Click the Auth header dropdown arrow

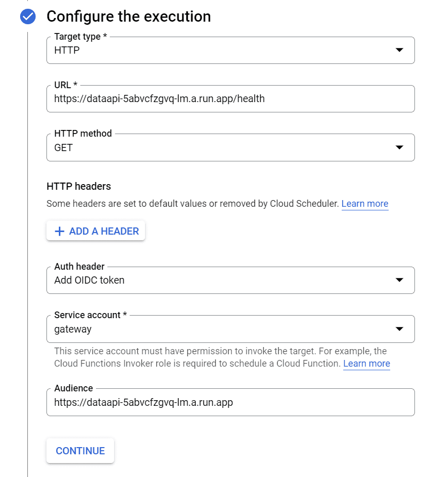tap(399, 280)
